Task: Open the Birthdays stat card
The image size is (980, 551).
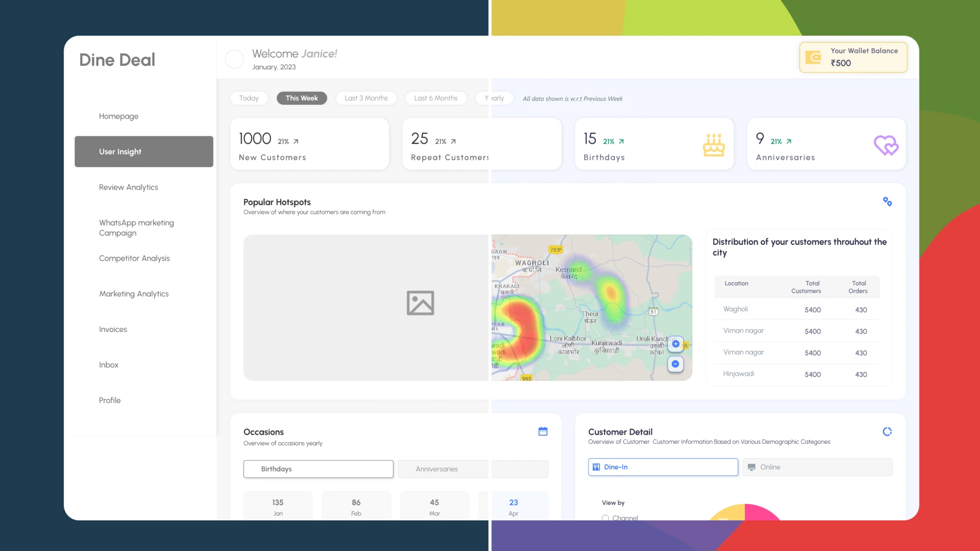Action: coord(654,144)
